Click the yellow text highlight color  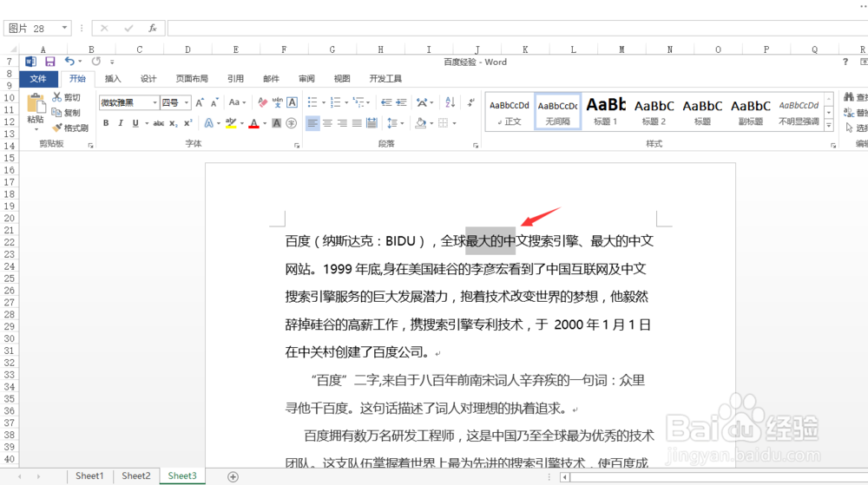(231, 123)
